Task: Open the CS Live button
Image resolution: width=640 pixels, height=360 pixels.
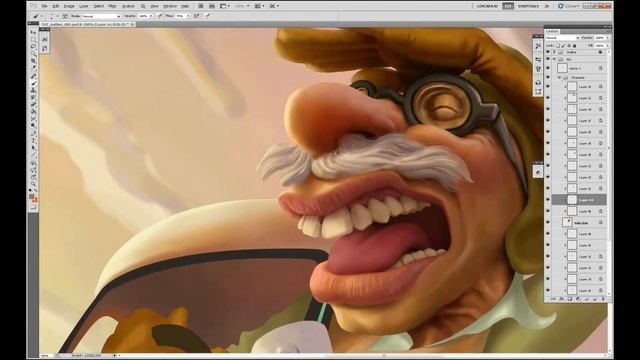Action: pos(569,6)
